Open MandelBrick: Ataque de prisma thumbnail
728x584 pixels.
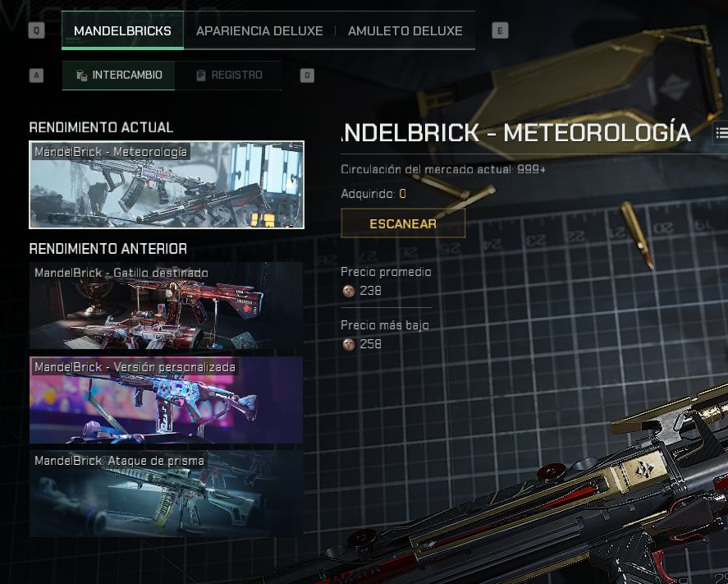point(167,494)
